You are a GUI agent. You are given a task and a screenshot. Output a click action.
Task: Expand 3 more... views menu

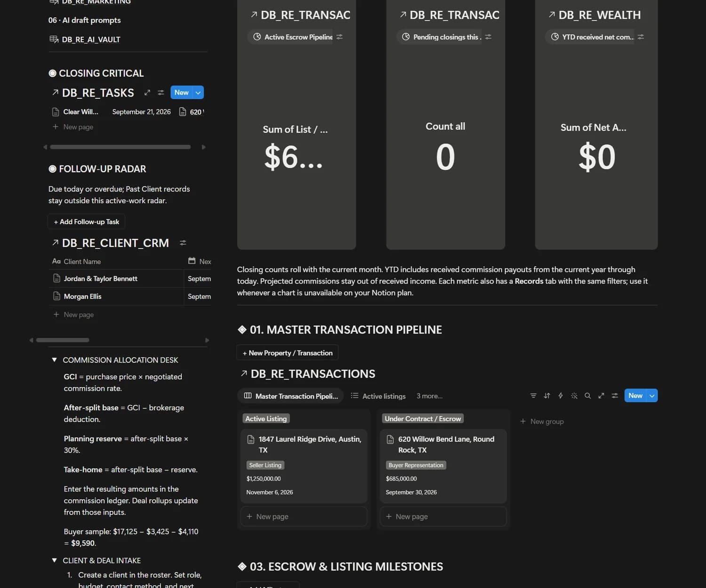tap(429, 396)
